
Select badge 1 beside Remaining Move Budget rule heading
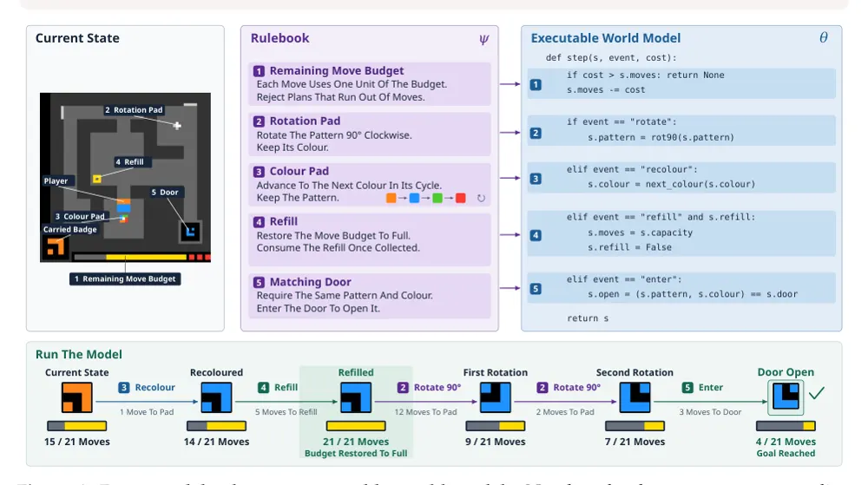click(x=259, y=71)
